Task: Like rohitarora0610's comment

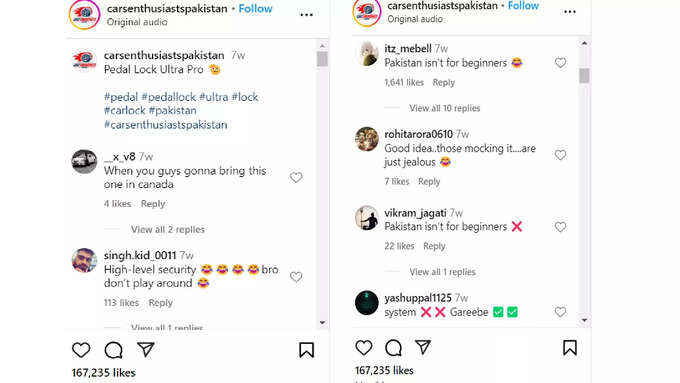Action: click(x=560, y=155)
